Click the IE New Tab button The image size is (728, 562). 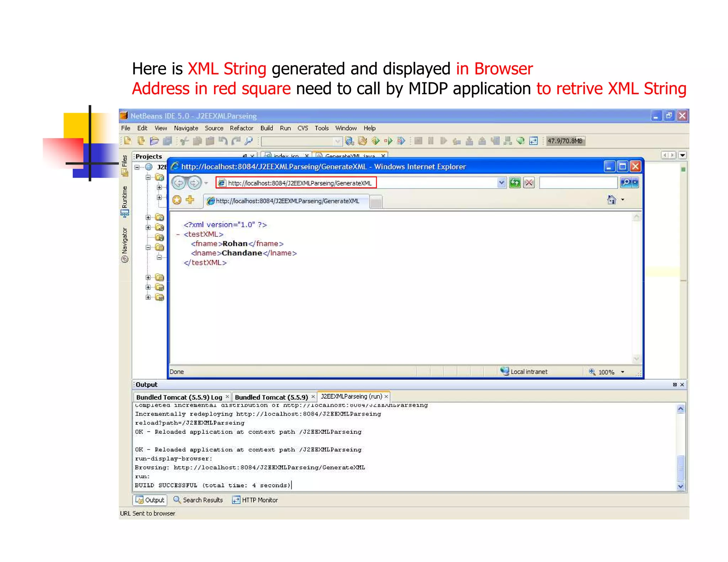pos(376,202)
